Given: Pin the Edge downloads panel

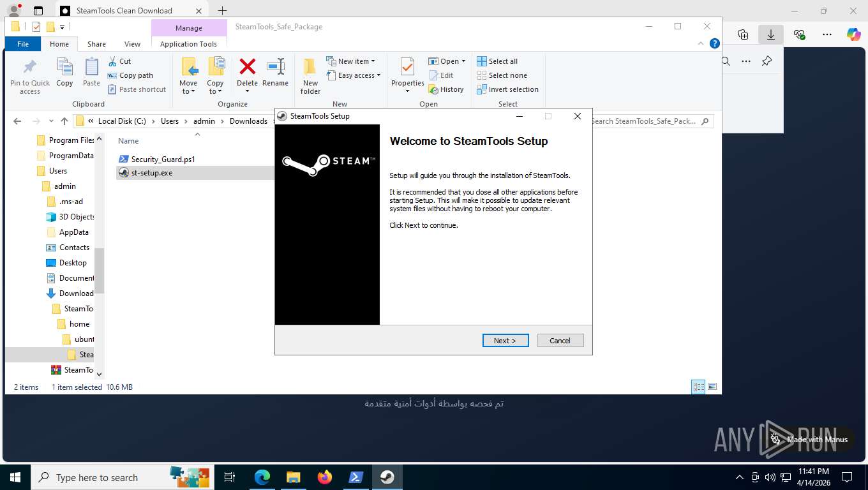Looking at the screenshot, I should pos(767,61).
